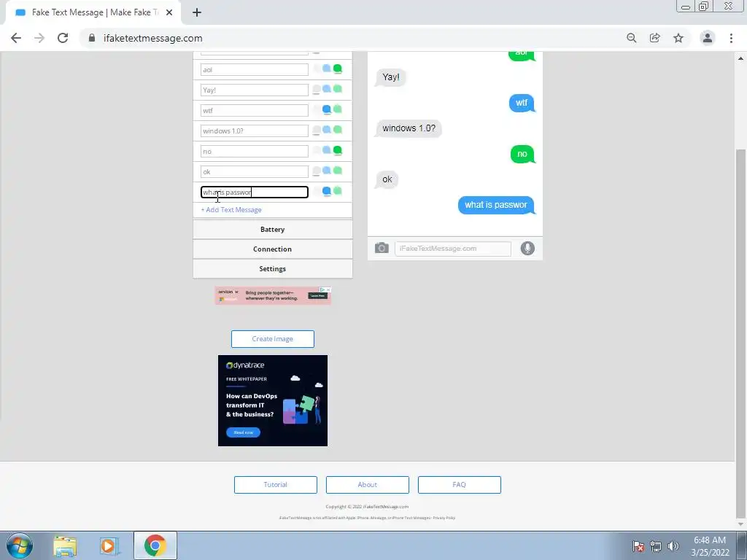Switch 'no' message to green bubble
This screenshot has width=747, height=560.
(x=338, y=151)
